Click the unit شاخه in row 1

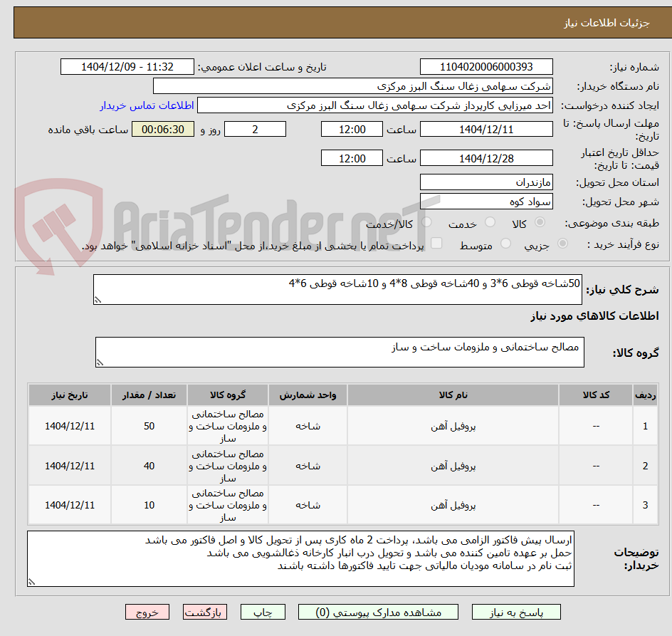click(x=308, y=427)
